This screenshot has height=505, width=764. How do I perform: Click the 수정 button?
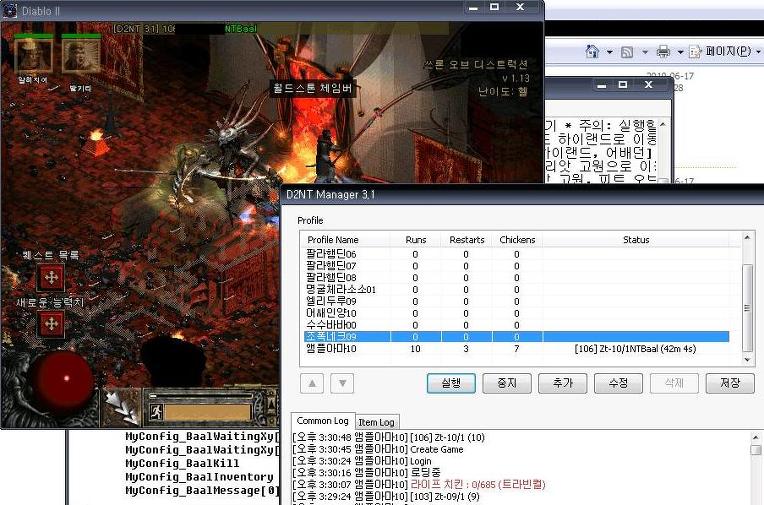(x=618, y=383)
